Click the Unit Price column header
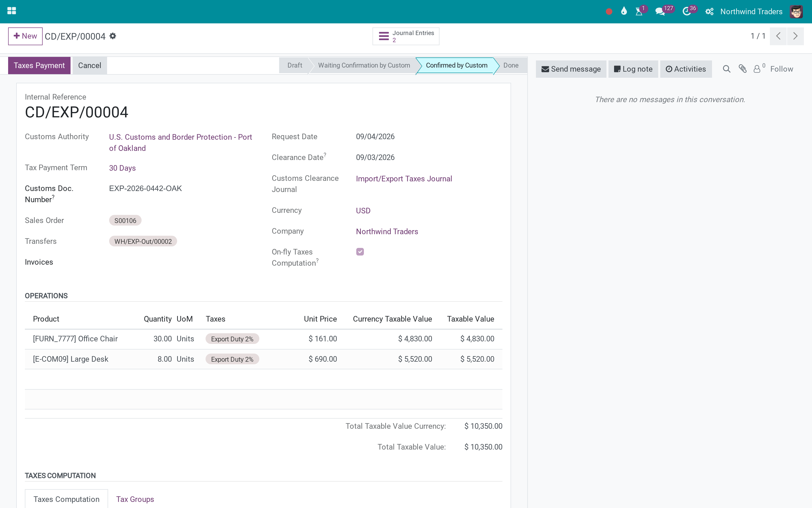The image size is (812, 508). [x=320, y=319]
